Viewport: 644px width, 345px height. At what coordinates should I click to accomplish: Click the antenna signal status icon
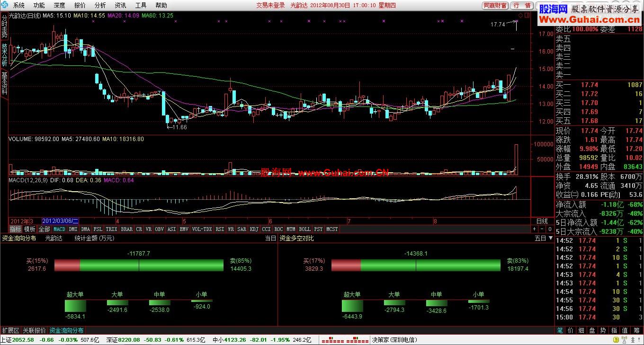point(624,339)
